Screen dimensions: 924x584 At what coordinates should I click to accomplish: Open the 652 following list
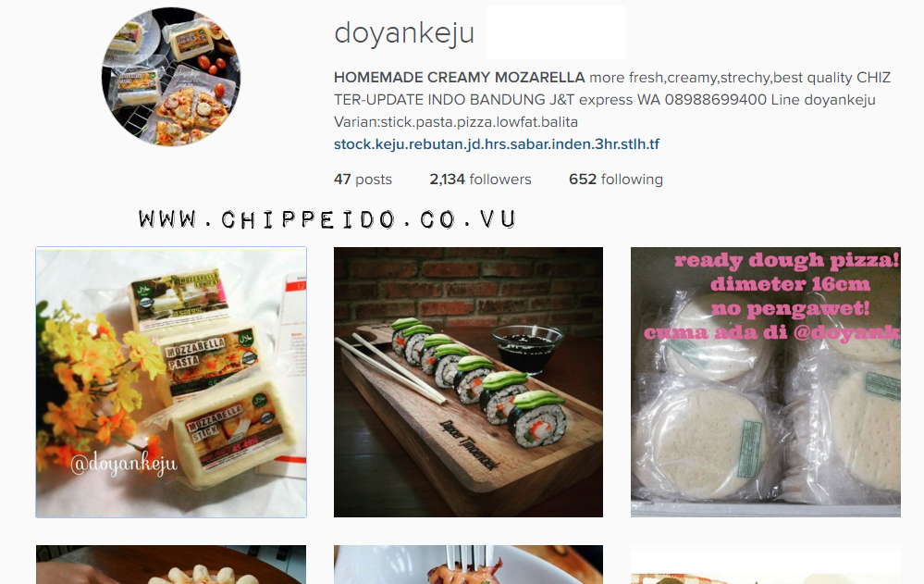616,180
